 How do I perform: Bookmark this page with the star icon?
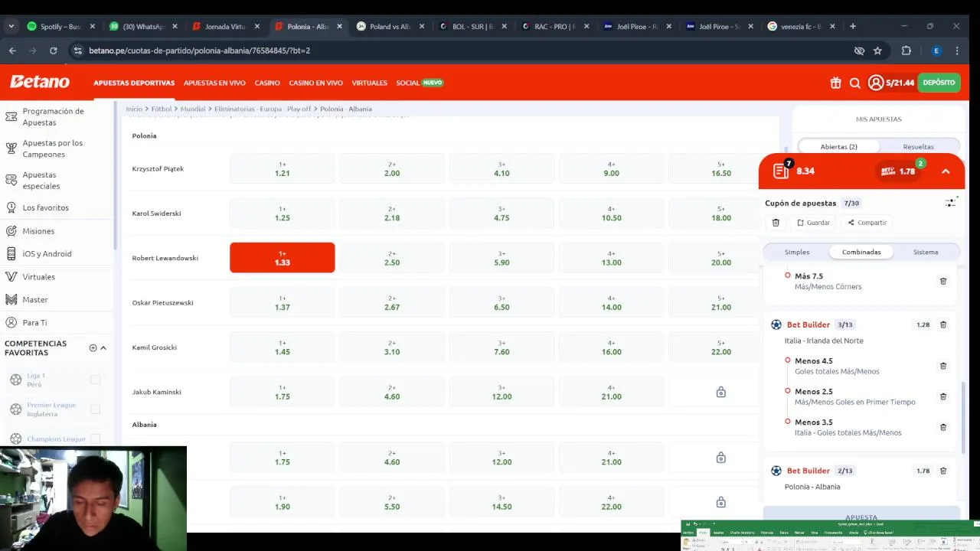877,51
